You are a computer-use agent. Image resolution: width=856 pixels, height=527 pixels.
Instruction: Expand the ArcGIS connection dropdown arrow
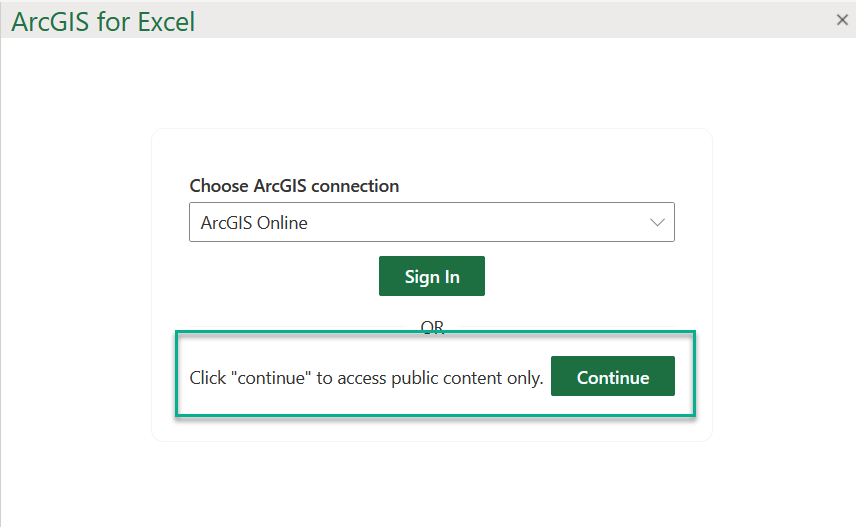pos(657,223)
